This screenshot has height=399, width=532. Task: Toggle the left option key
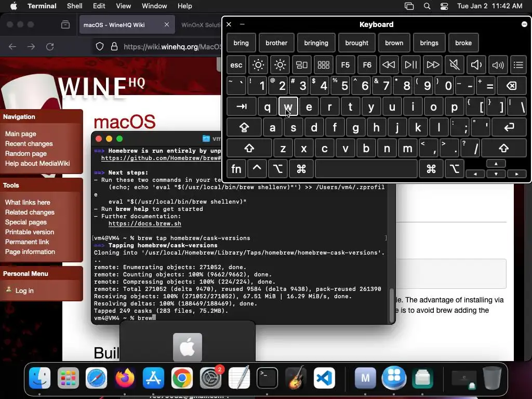pos(278,169)
